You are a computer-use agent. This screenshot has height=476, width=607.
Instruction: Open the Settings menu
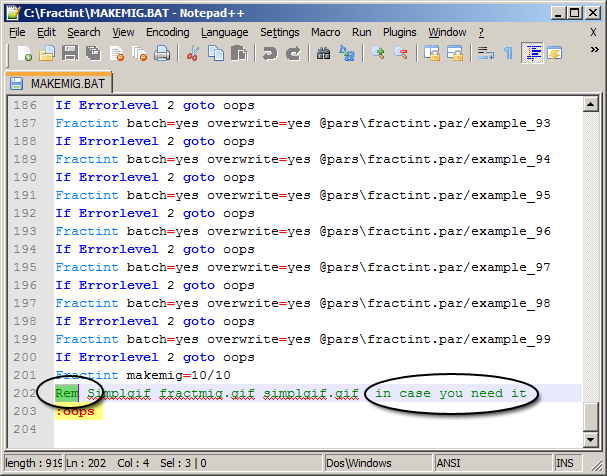[x=279, y=33]
